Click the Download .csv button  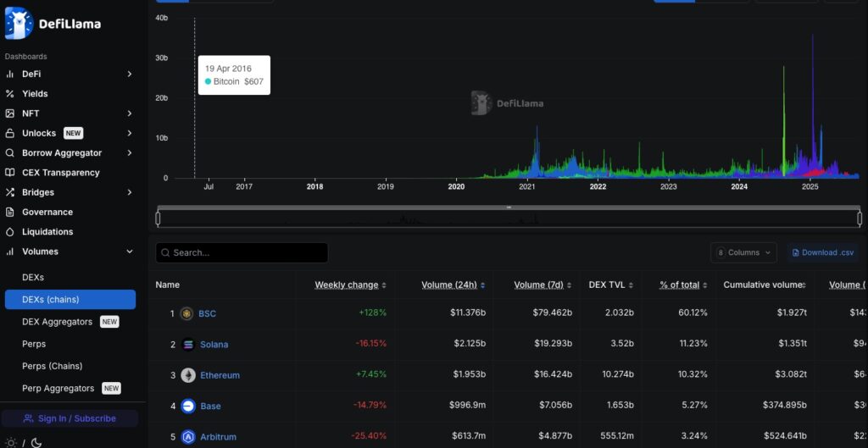coord(823,252)
